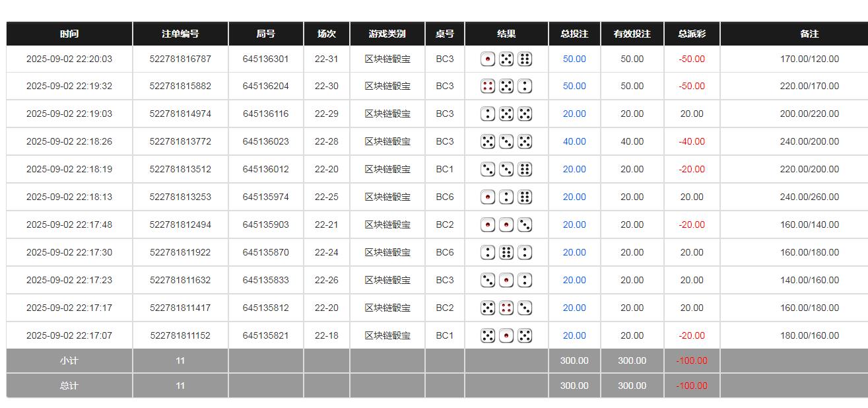Click dice result for round 645136023
Screen dimensions: 868x408
click(506, 142)
